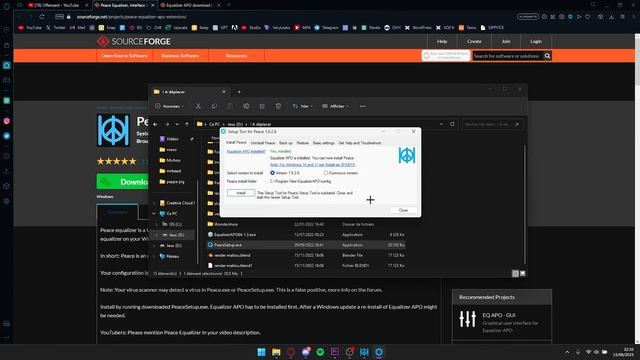Image resolution: width=640 pixels, height=360 pixels.
Task: Open the address bar history dropdown in File Explorer
Action: coord(441,124)
